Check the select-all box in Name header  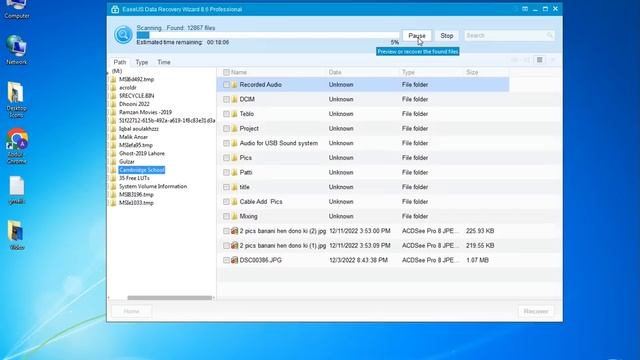click(226, 72)
